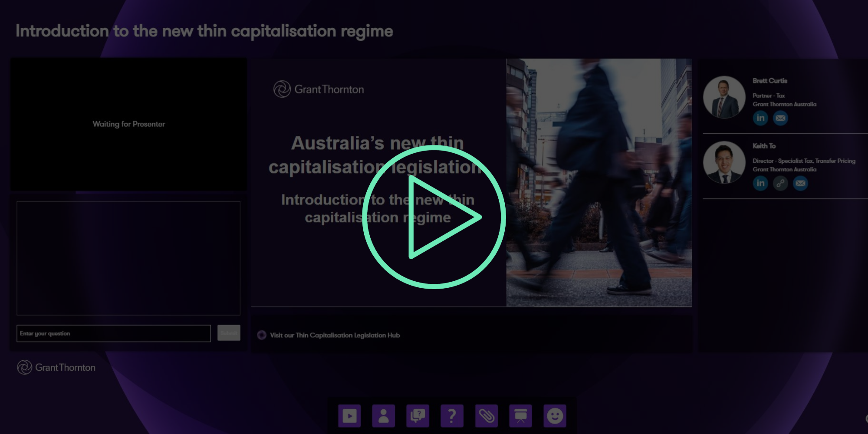
Task: Click the smiley face reactions icon
Action: (555, 416)
